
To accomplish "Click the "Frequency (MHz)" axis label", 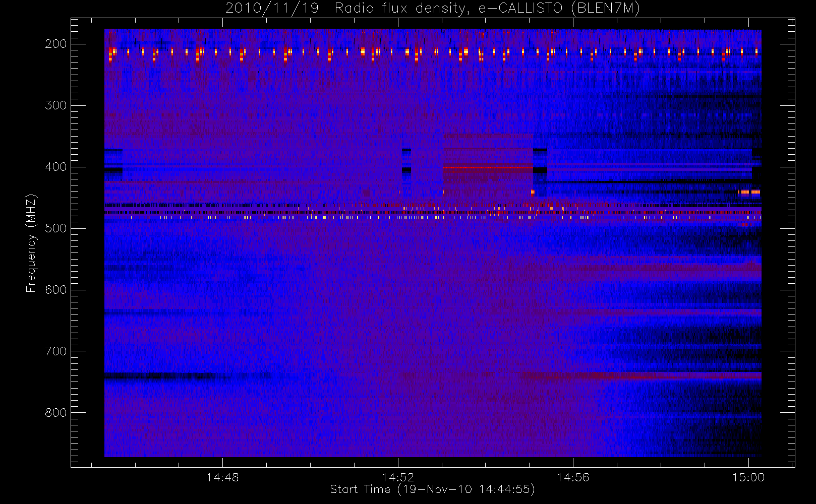I will click(x=31, y=243).
